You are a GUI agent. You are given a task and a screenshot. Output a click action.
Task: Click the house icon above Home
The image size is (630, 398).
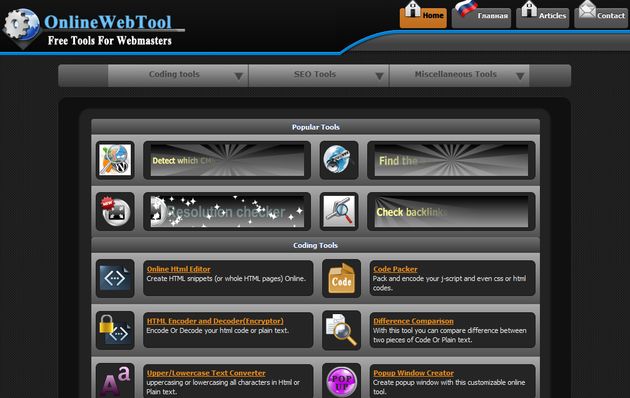point(413,8)
